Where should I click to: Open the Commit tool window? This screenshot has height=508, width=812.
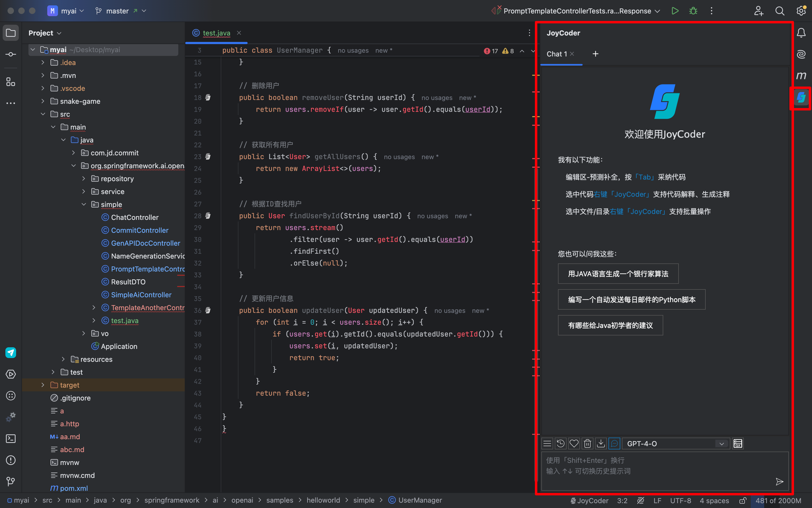tap(11, 54)
